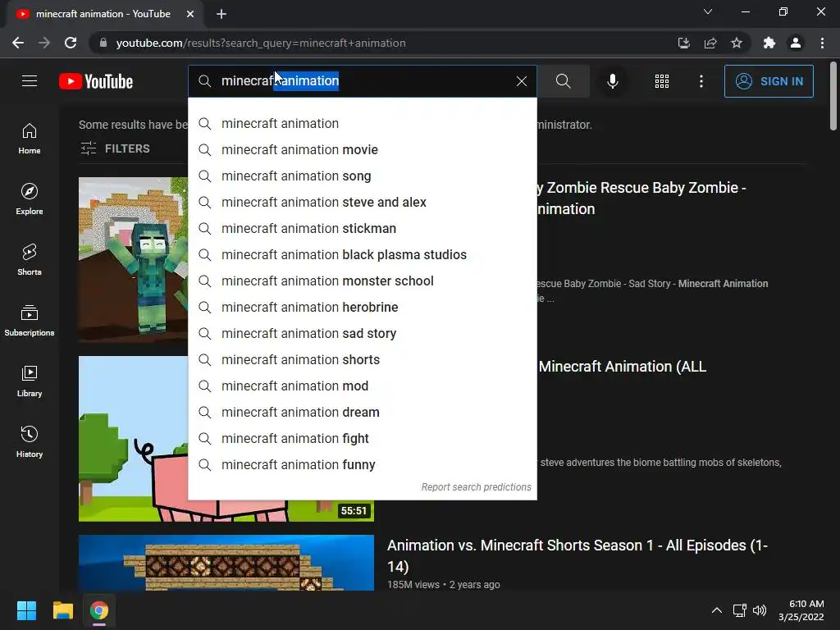Select 'minecraft animation black plasma studios'

point(363,254)
